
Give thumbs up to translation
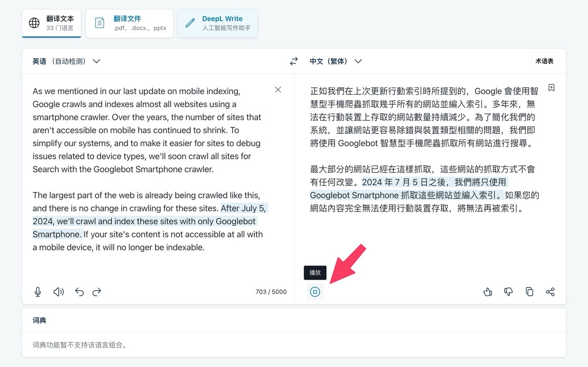tap(488, 292)
